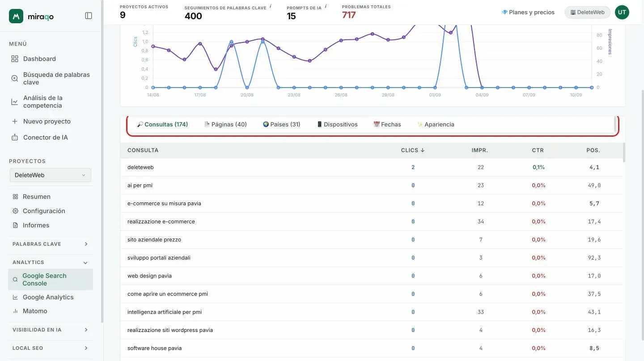This screenshot has height=361, width=644.
Task: Open Planes y precios link
Action: (x=528, y=13)
